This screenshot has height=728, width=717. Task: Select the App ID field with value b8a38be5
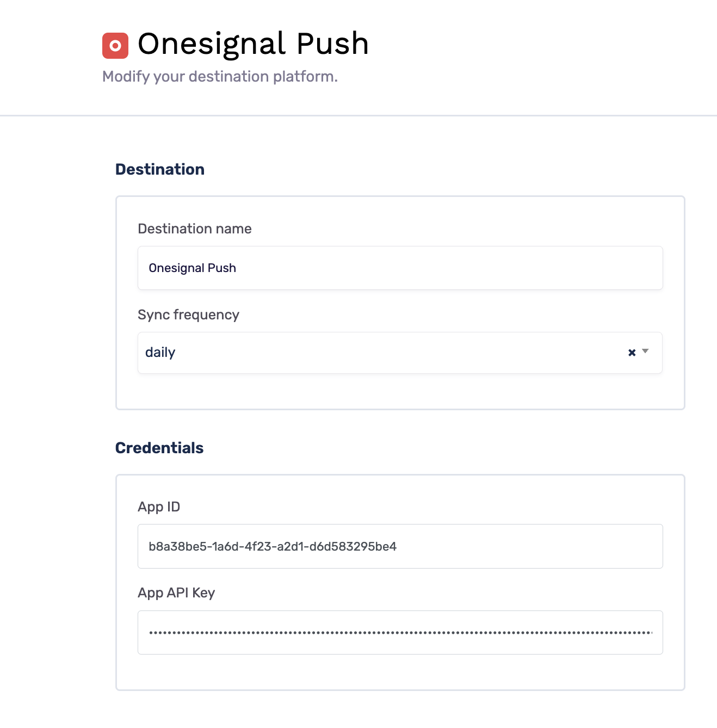pos(400,546)
